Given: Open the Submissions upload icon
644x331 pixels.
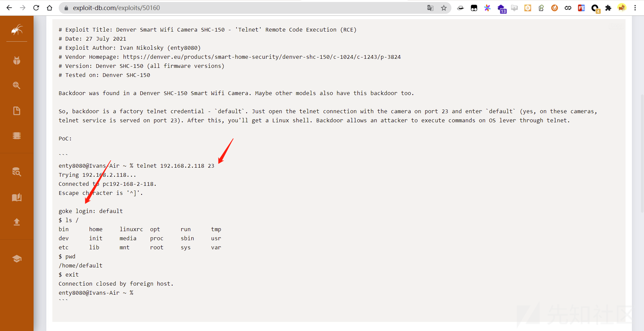Looking at the screenshot, I should [x=17, y=222].
